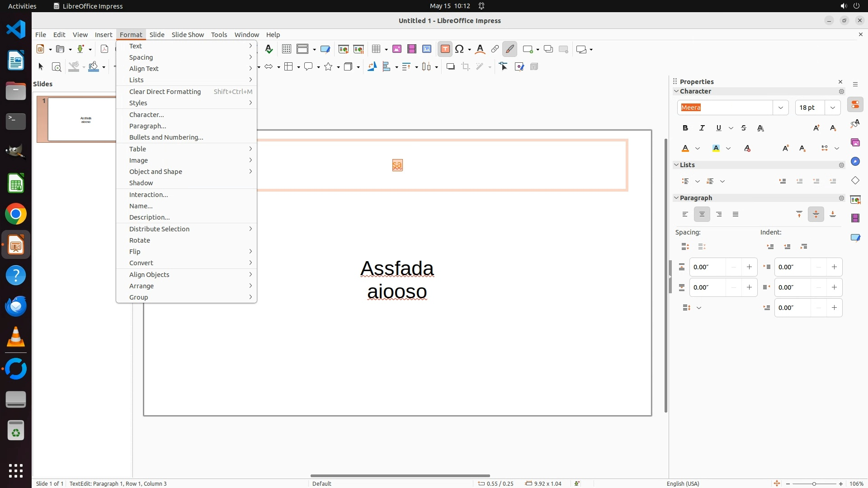This screenshot has width=868, height=488.
Task: Select slide 1 thumbnail in Slides panel
Action: (82, 119)
